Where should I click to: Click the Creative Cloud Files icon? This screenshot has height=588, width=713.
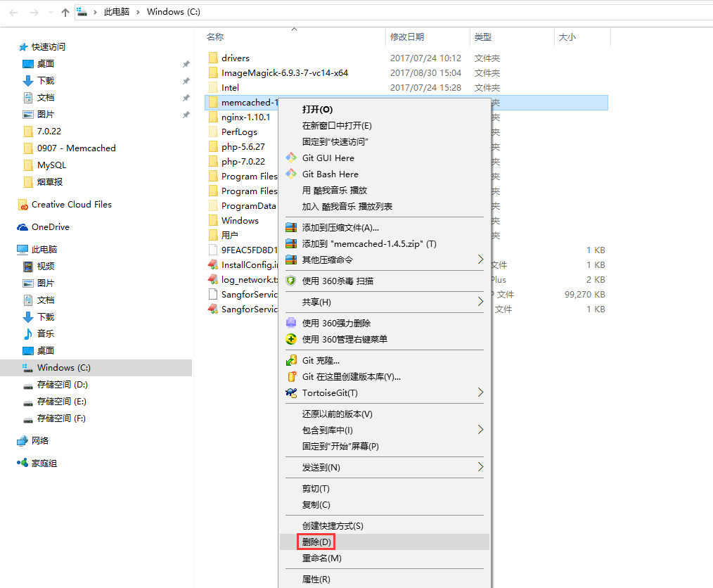(23, 205)
